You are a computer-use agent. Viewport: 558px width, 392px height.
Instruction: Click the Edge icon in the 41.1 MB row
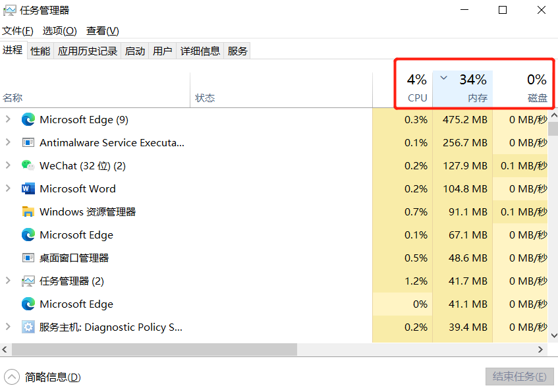point(28,304)
